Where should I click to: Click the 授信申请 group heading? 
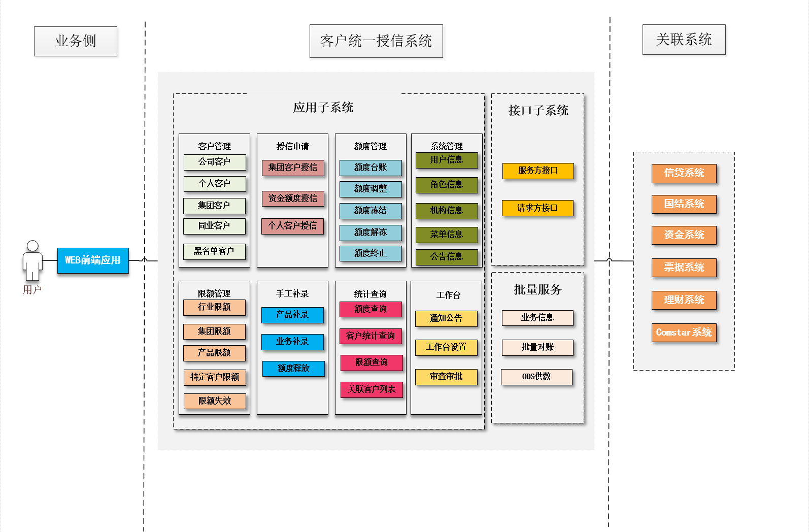pyautogui.click(x=293, y=146)
